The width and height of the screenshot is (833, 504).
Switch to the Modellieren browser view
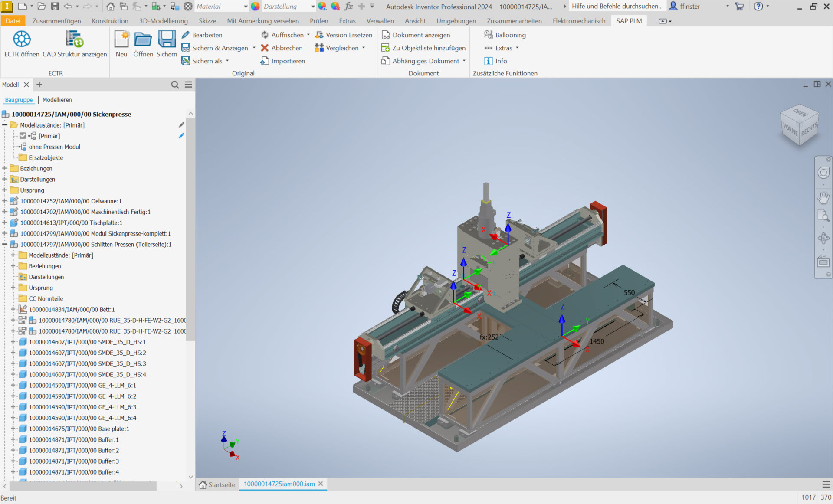(57, 100)
